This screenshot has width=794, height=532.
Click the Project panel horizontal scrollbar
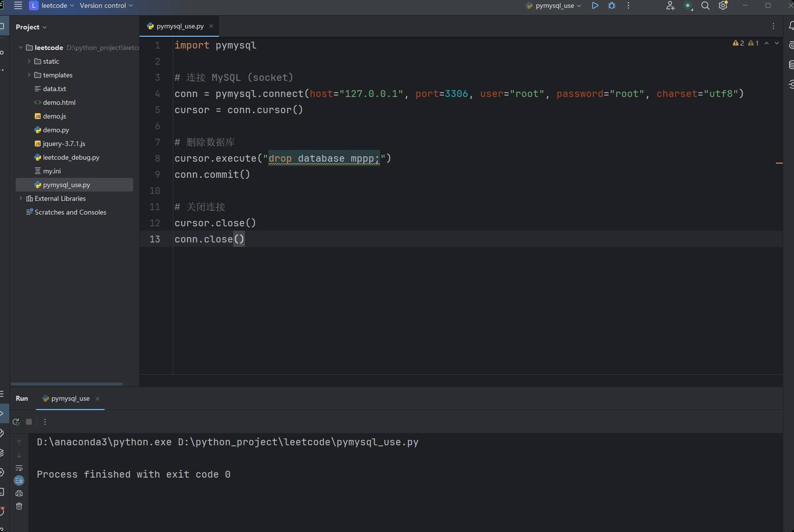pos(67,384)
